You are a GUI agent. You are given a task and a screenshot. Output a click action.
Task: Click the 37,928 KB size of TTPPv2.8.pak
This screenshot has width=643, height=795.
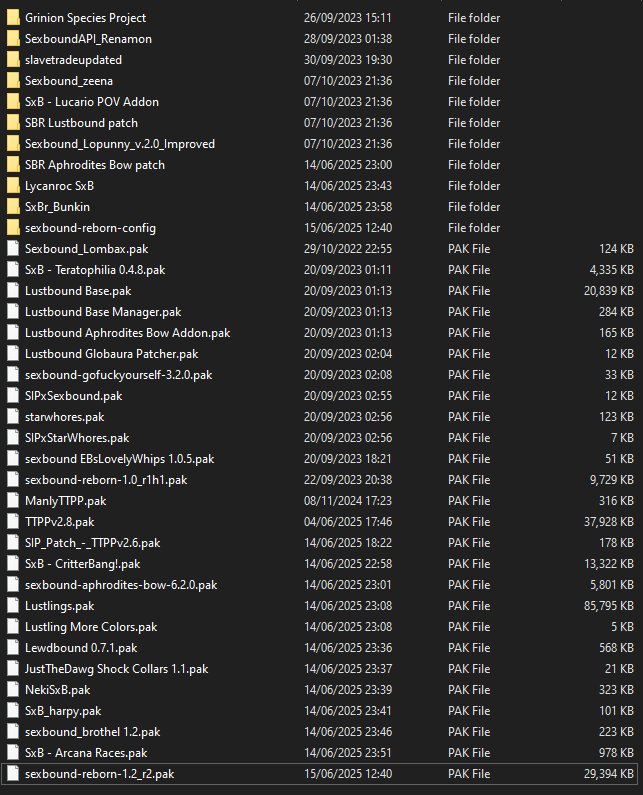[x=609, y=522]
